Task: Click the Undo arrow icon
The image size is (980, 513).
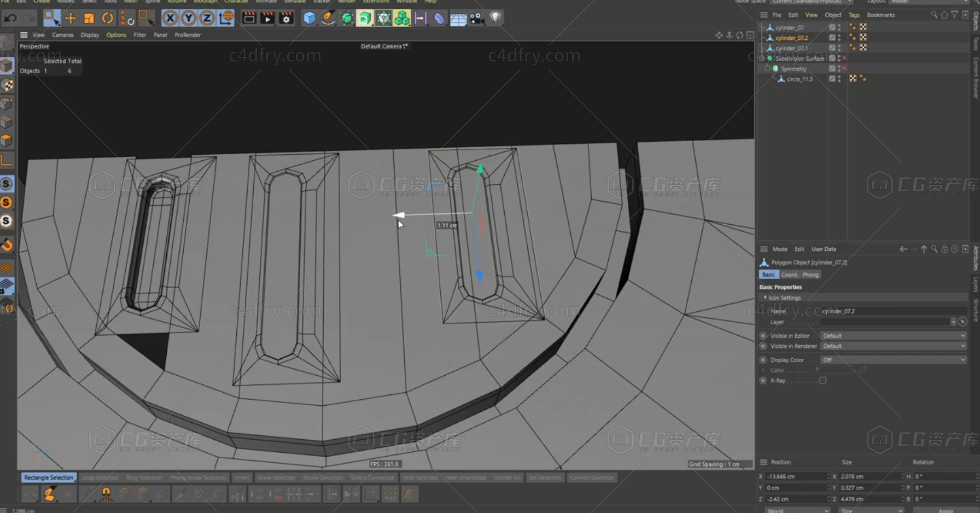Action: (10, 19)
